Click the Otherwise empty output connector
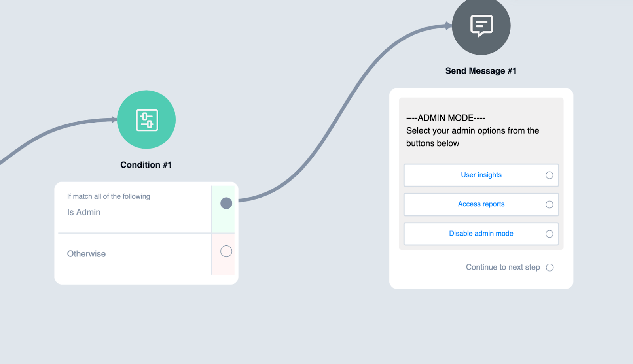 click(x=226, y=251)
